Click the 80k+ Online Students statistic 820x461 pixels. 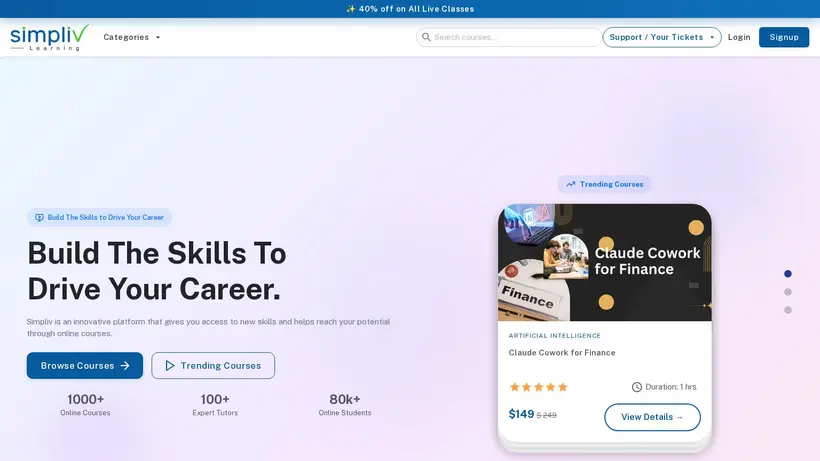coord(345,405)
